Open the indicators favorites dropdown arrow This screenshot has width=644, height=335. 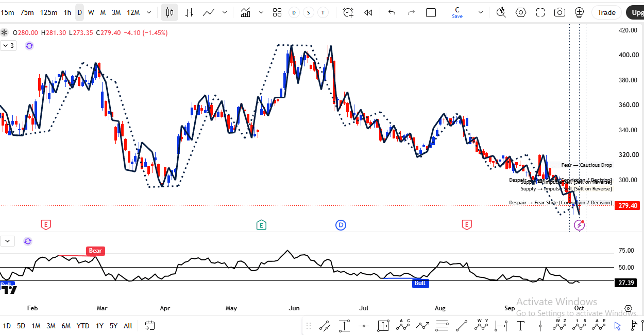click(x=261, y=12)
